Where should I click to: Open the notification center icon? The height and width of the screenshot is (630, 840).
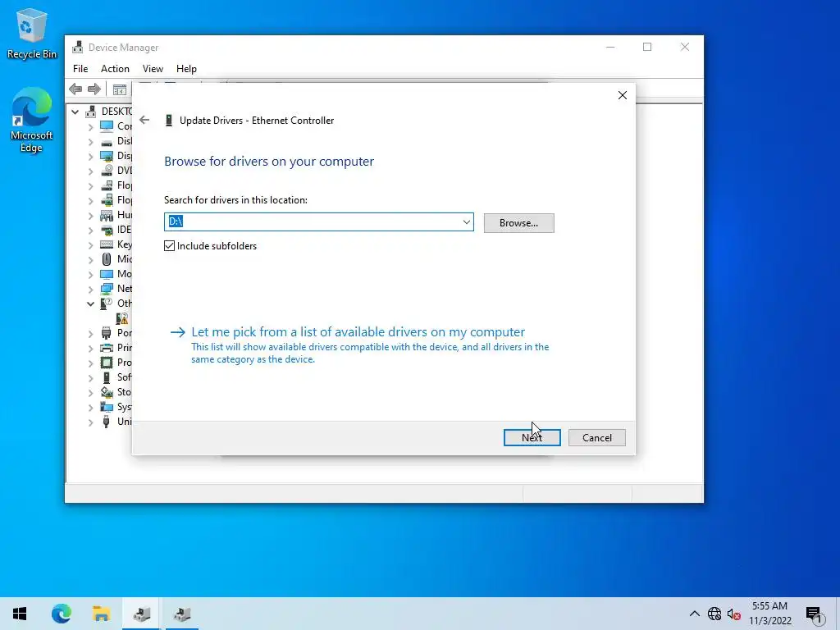pyautogui.click(x=815, y=614)
